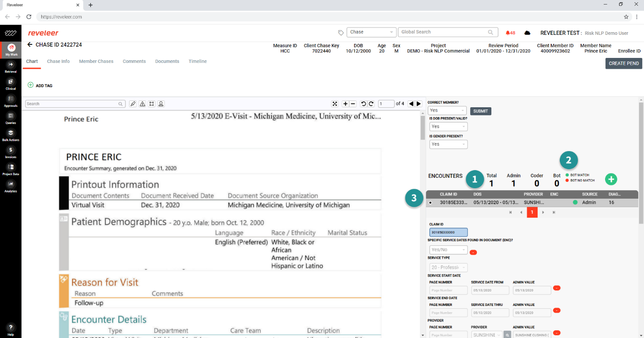
Task: Toggle red minus for Provider row
Action: click(x=557, y=333)
